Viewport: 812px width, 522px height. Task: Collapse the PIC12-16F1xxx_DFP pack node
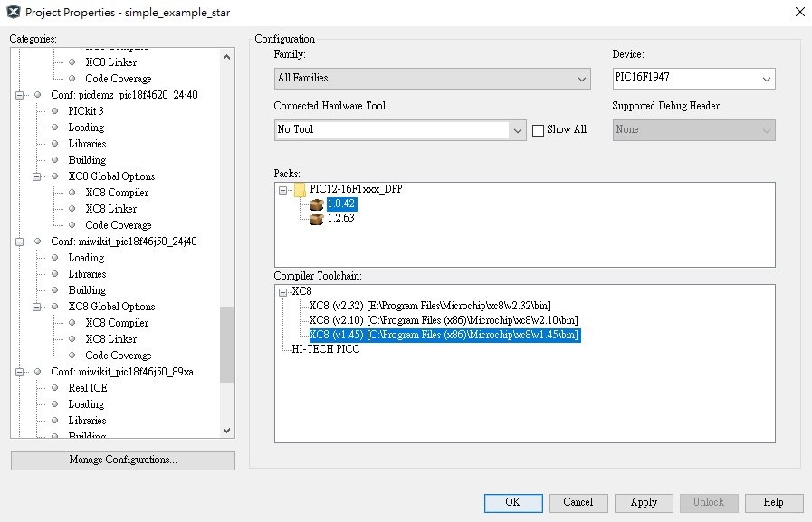[x=282, y=190]
